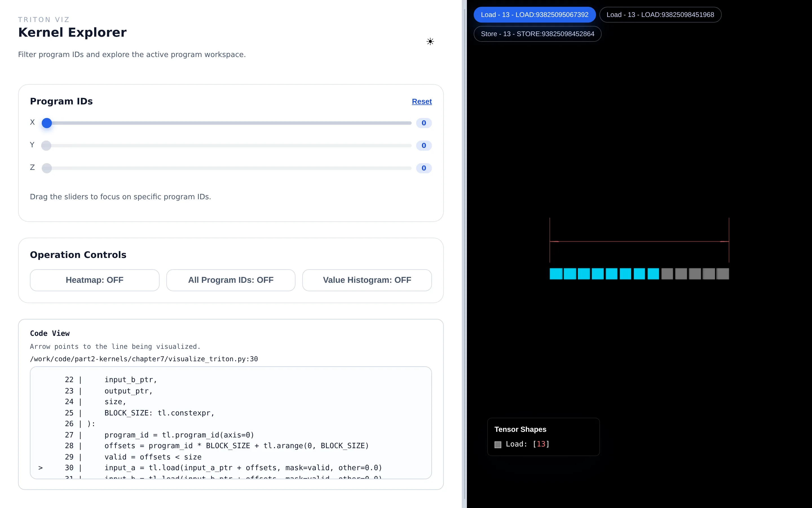Toggle Heatmap: OFF button

[x=94, y=280]
